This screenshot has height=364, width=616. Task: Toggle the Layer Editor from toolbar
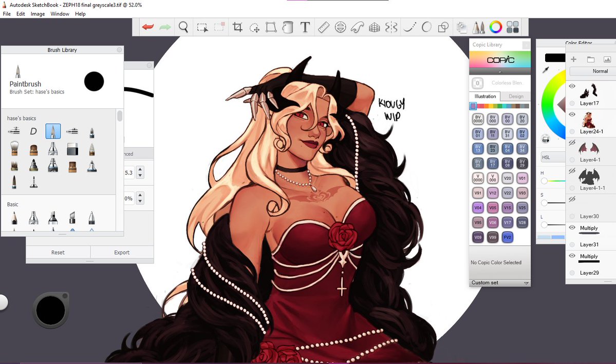coord(462,28)
